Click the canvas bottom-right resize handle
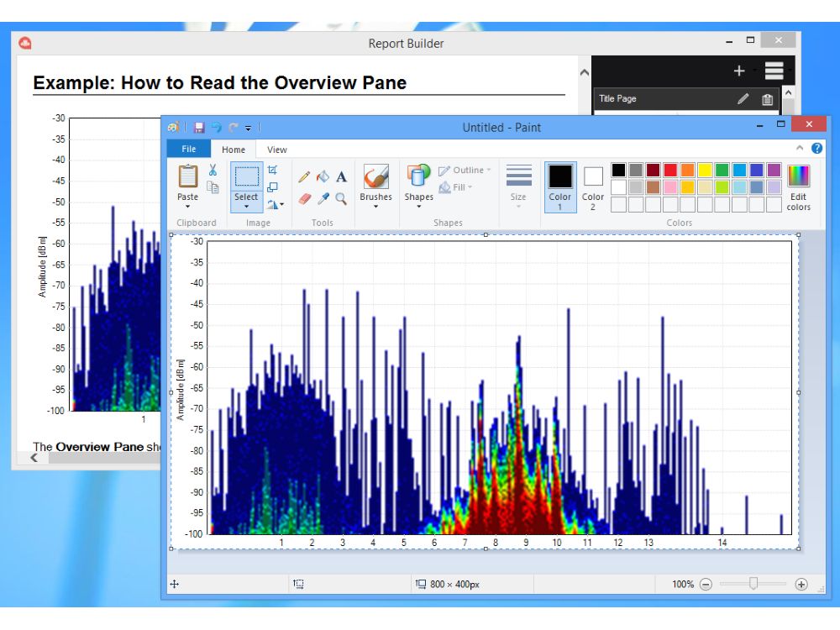 tap(798, 549)
